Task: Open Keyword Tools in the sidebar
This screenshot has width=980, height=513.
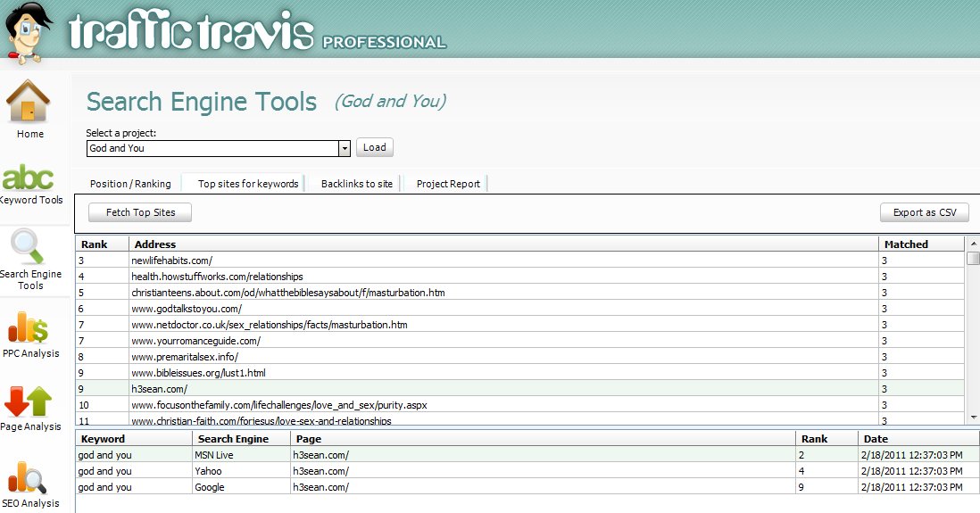Action: pyautogui.click(x=29, y=178)
